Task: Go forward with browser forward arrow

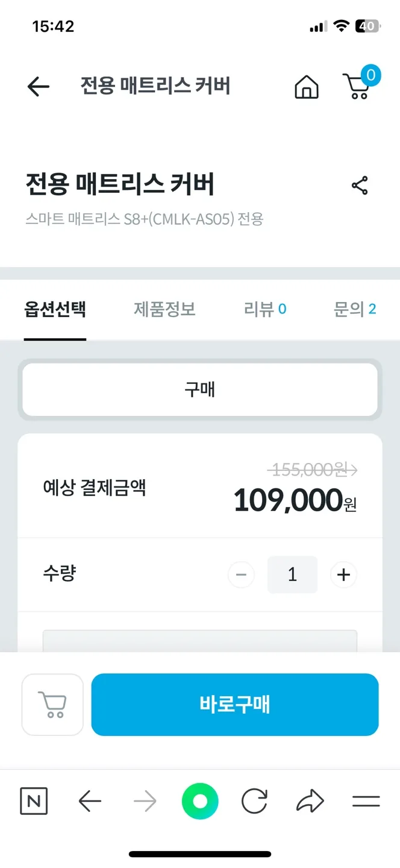Action: click(x=145, y=801)
